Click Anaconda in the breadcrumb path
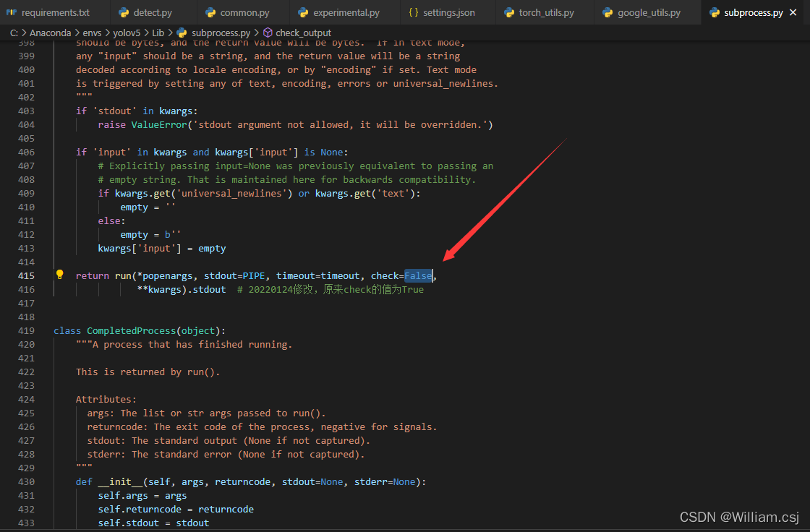The width and height of the screenshot is (810, 532). pos(50,33)
